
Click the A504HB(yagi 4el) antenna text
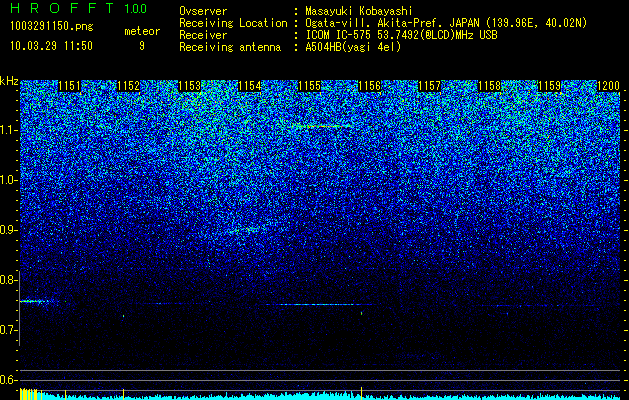[x=353, y=47]
